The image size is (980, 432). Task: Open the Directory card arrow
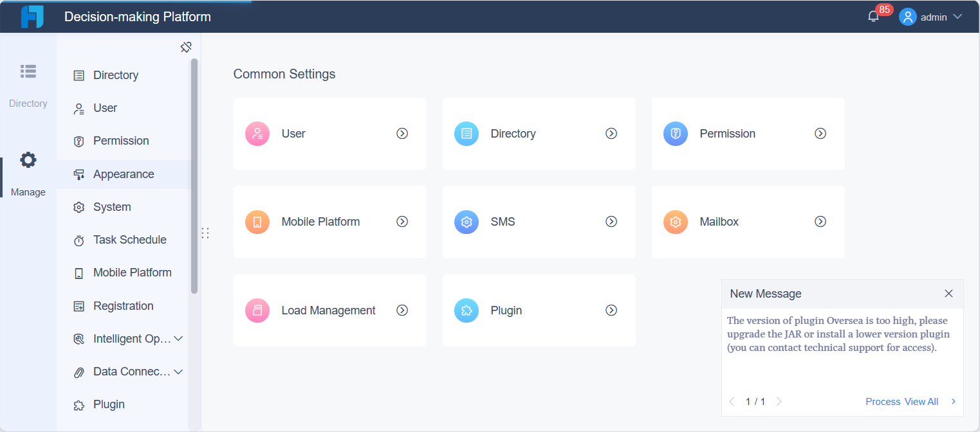pos(611,134)
